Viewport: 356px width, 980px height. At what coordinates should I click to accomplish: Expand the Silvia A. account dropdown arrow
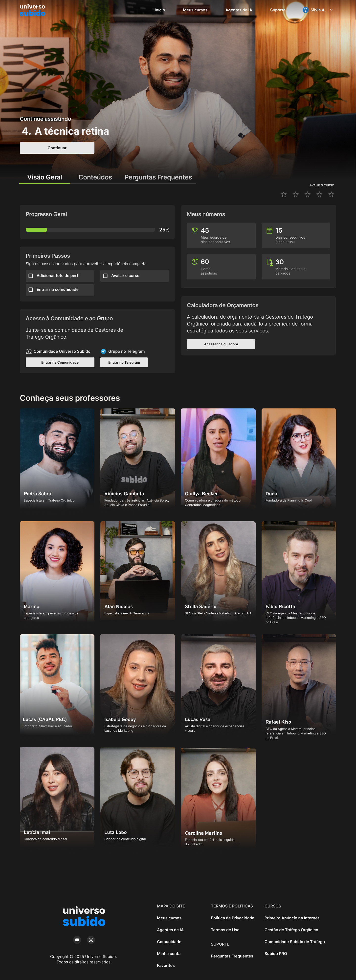pos(331,10)
